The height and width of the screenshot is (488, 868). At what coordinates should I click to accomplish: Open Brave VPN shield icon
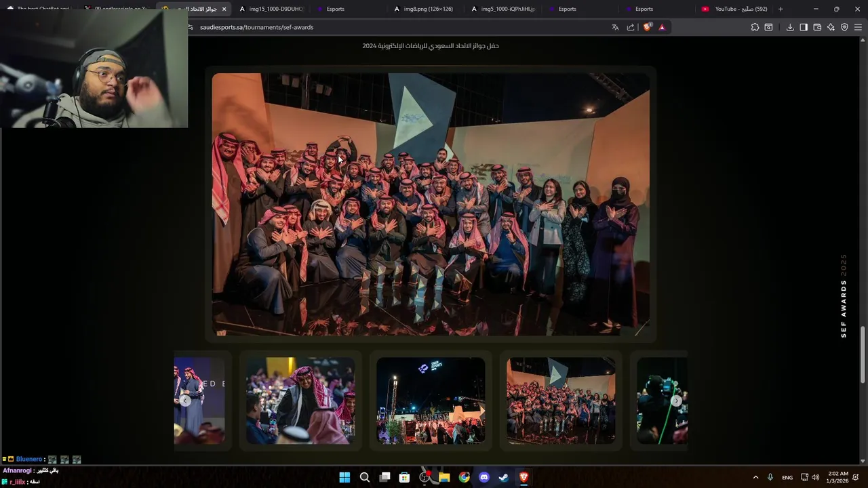pyautogui.click(x=844, y=27)
